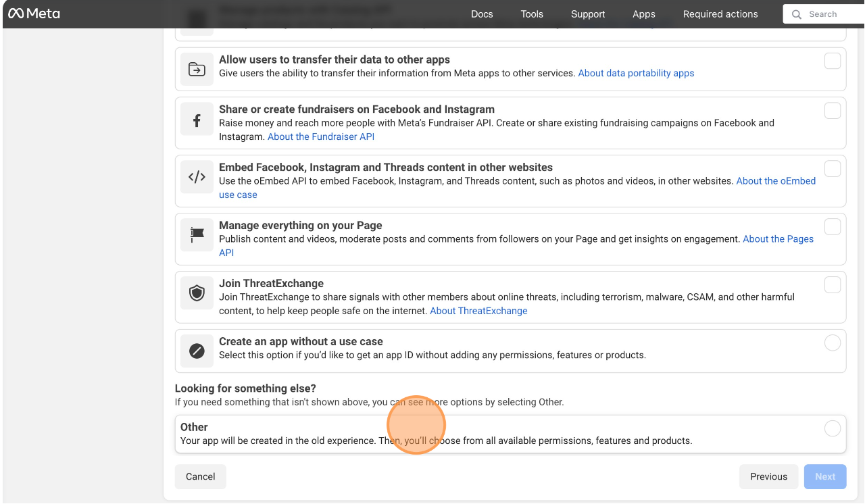Click the Previous button
The height and width of the screenshot is (504, 865).
tap(769, 476)
